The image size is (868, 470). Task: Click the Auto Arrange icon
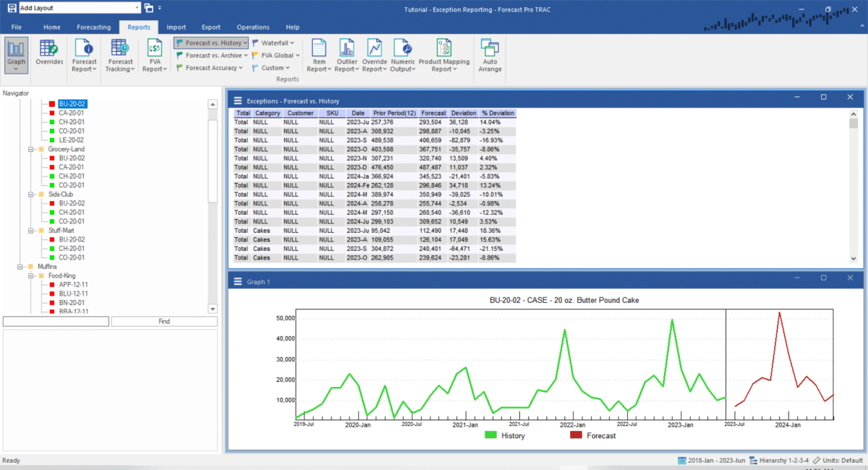click(490, 48)
